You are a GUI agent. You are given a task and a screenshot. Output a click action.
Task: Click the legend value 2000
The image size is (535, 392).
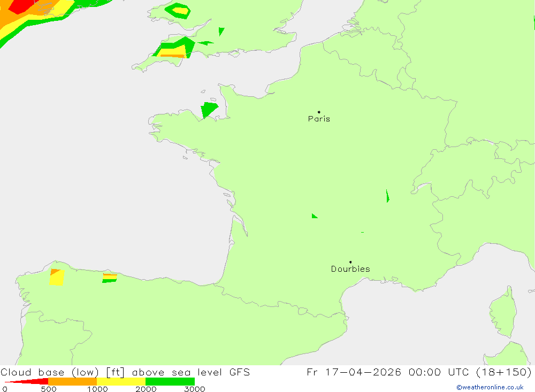pos(146,389)
